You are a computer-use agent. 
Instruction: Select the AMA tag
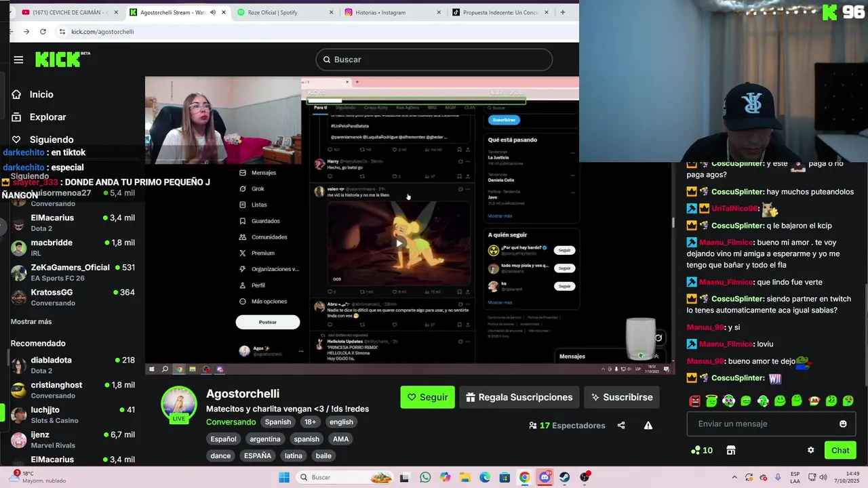click(x=340, y=439)
